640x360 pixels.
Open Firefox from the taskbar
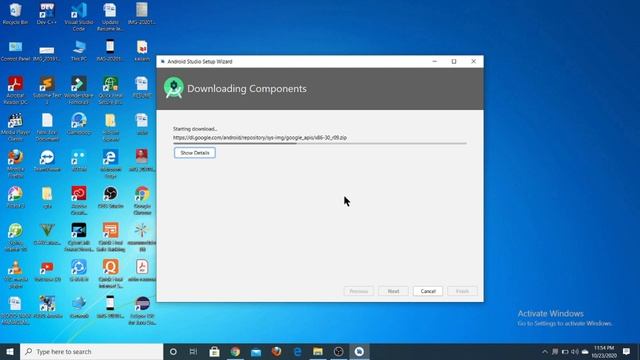(276, 351)
